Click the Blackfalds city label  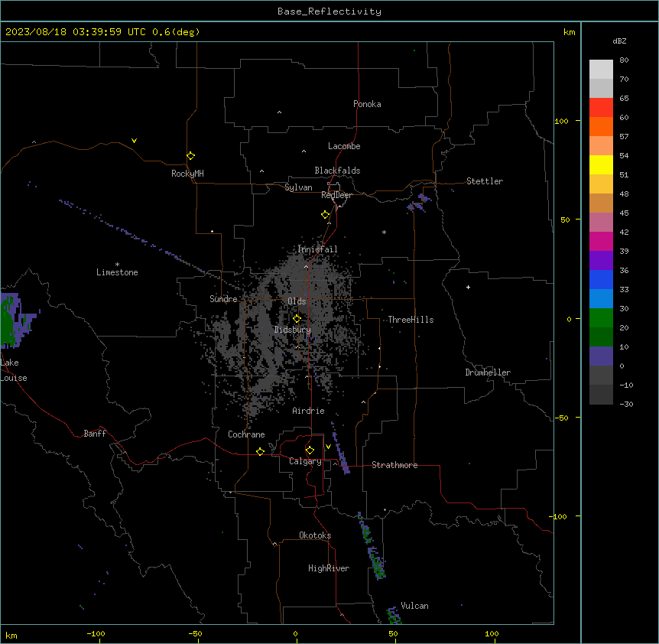pos(337,171)
